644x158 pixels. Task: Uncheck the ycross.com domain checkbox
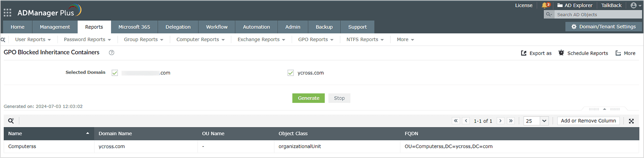(290, 73)
